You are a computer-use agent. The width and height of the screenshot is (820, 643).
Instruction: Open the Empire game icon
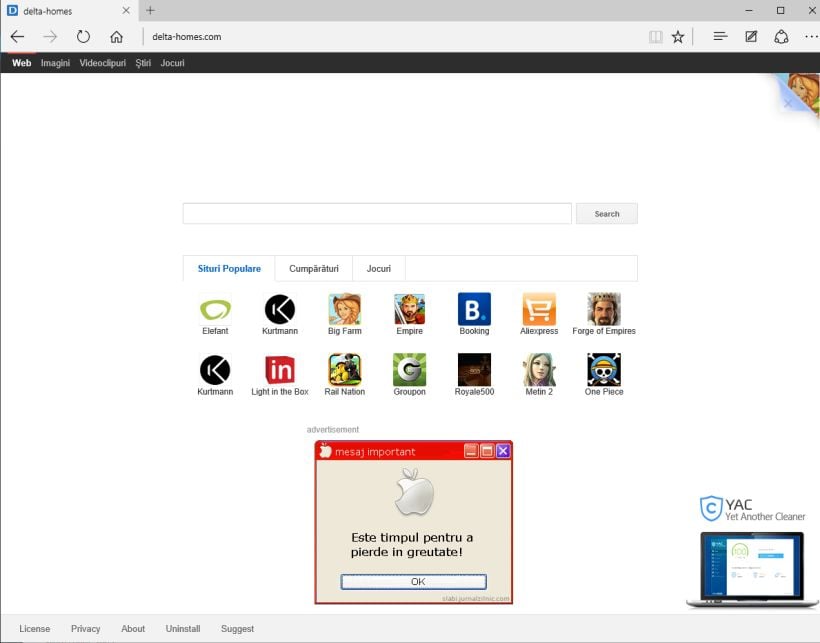(x=409, y=309)
